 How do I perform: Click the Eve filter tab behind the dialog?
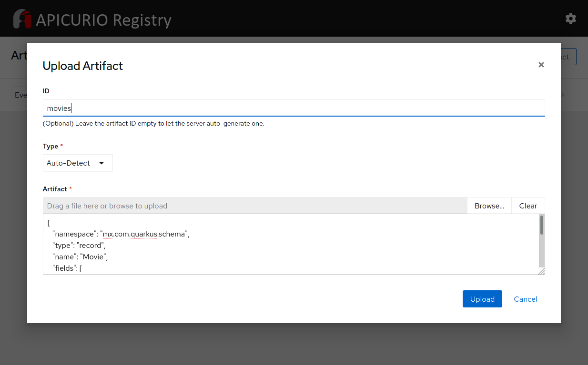[x=21, y=95]
